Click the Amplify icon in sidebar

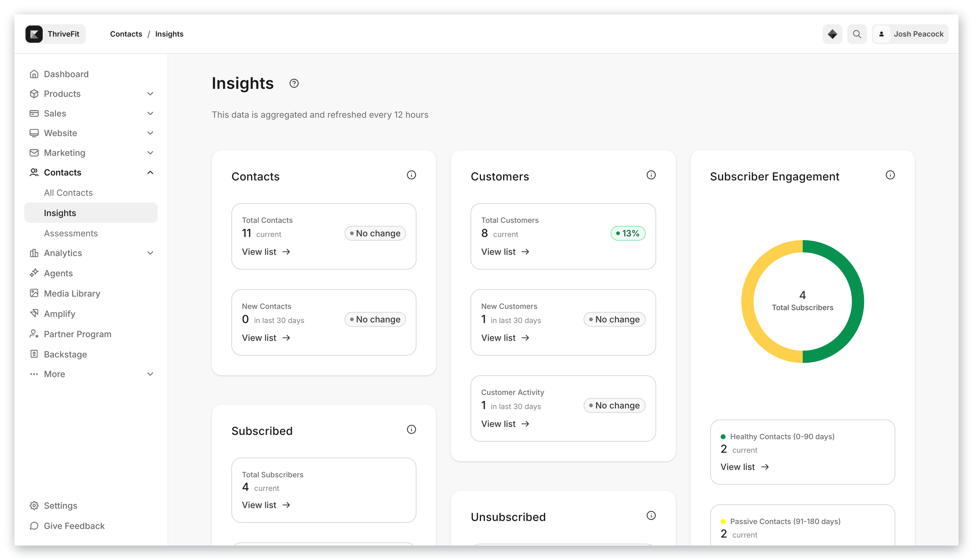pyautogui.click(x=34, y=313)
